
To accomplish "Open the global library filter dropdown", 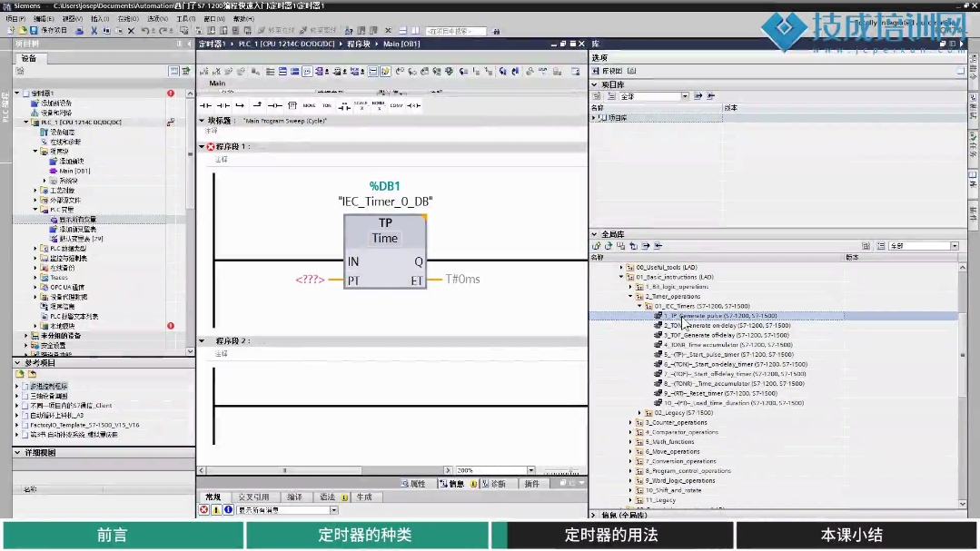I will 955,246.
